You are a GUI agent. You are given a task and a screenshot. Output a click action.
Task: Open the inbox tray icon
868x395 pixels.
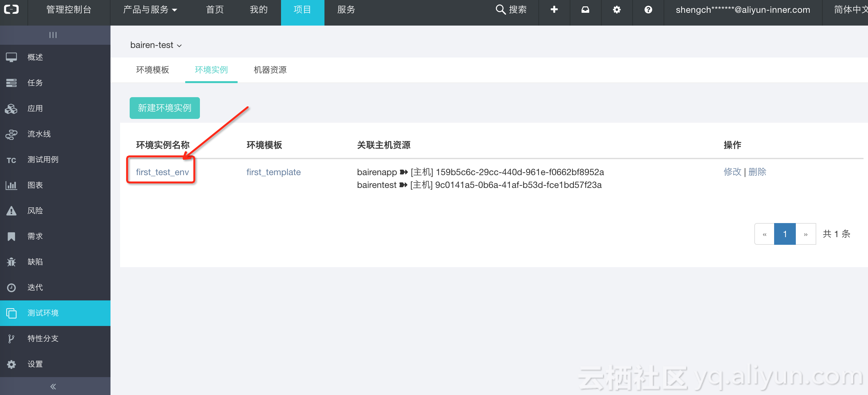coord(585,10)
